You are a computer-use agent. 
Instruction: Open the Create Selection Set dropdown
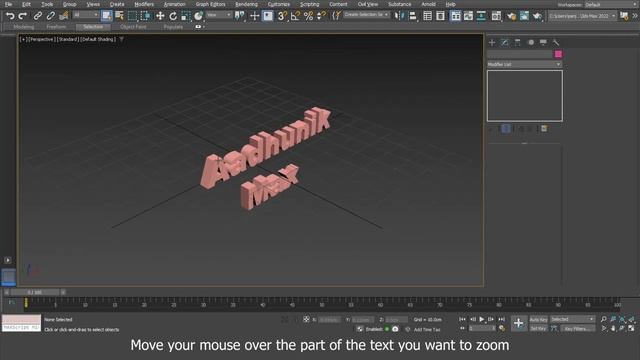pyautogui.click(x=367, y=15)
